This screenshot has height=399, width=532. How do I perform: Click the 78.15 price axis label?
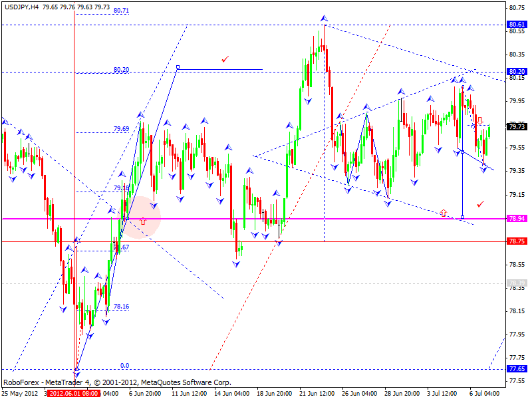pyautogui.click(x=517, y=311)
